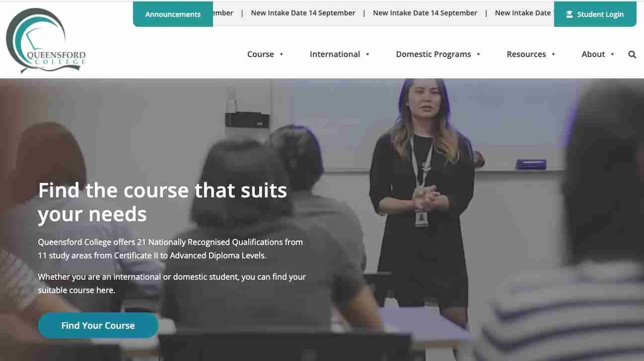Click the first New Intake Date announcement

point(303,13)
